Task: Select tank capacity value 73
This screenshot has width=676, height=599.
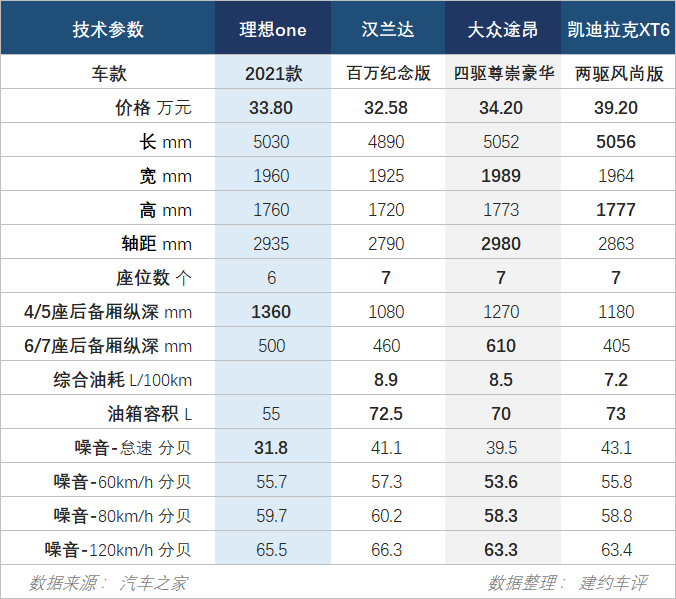Action: (616, 414)
